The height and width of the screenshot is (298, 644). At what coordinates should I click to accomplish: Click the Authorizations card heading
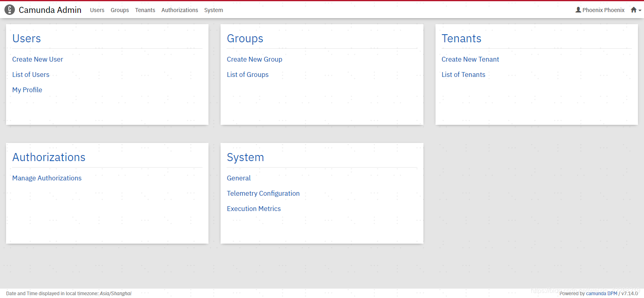(x=49, y=157)
